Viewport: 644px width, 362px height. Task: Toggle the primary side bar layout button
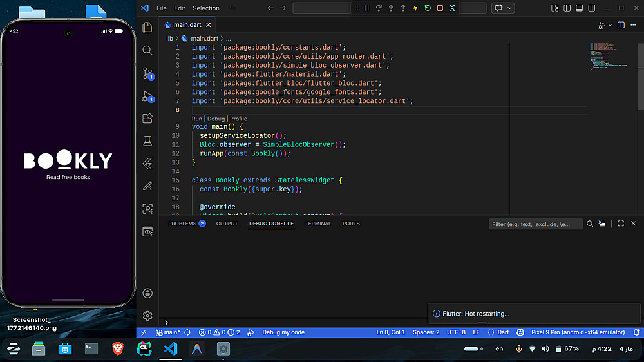pyautogui.click(x=567, y=8)
